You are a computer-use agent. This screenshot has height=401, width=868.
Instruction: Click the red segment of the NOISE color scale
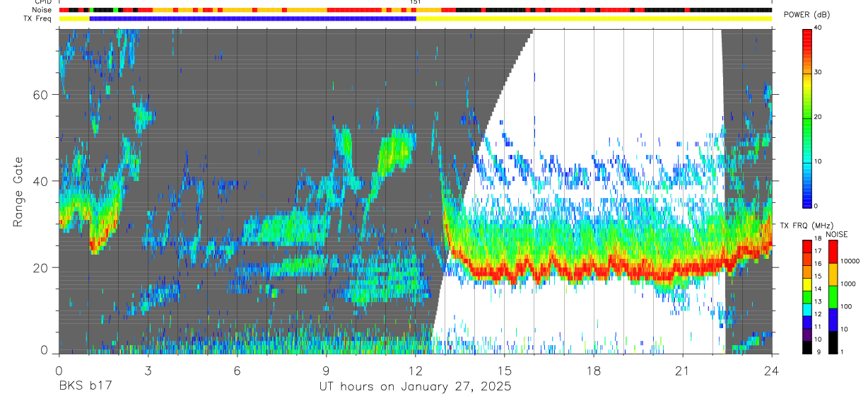click(x=833, y=252)
